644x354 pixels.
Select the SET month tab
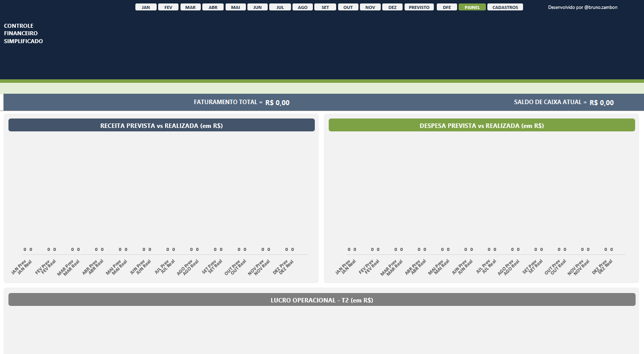325,7
